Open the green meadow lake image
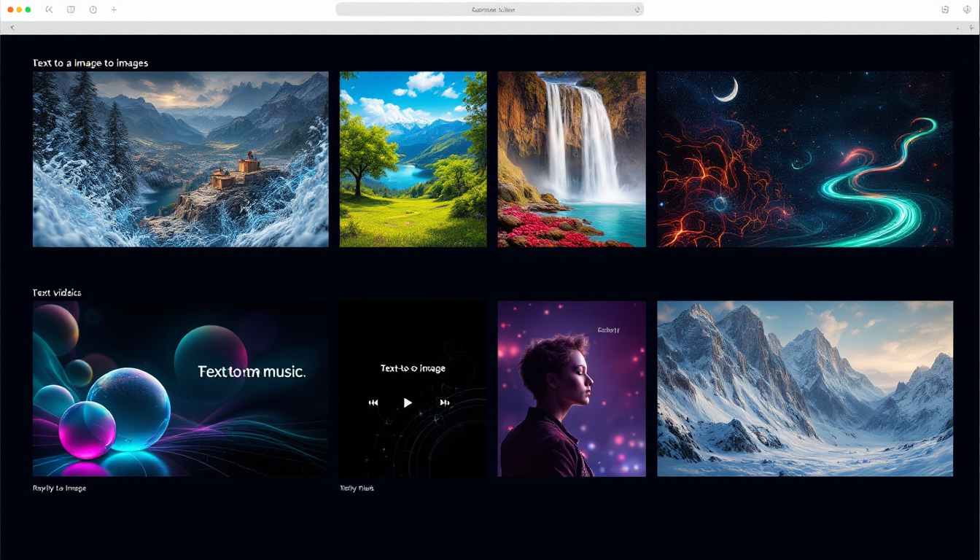The height and width of the screenshot is (560, 980). pyautogui.click(x=413, y=159)
